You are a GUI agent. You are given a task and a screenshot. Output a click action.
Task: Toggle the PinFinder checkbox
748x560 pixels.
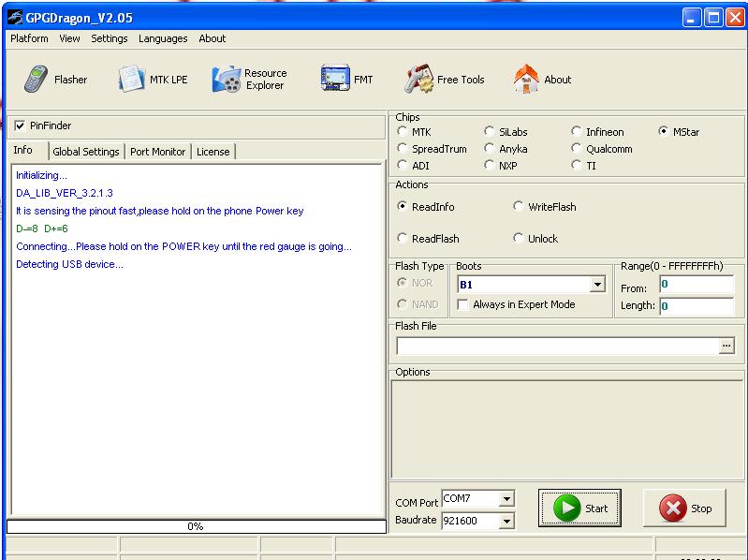click(x=20, y=125)
